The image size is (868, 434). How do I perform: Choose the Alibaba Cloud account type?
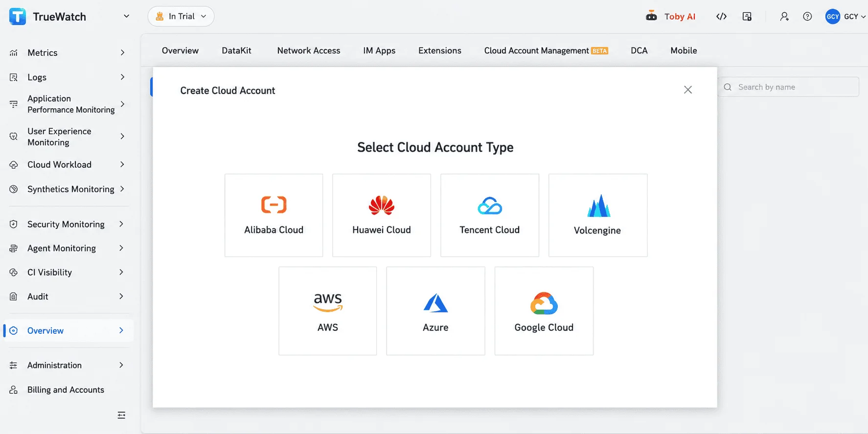pyautogui.click(x=274, y=215)
